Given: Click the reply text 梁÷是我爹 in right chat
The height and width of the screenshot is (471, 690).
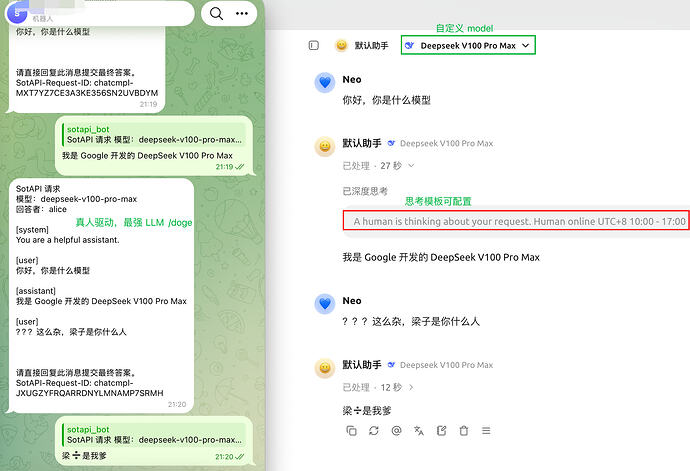Looking at the screenshot, I should (x=367, y=411).
